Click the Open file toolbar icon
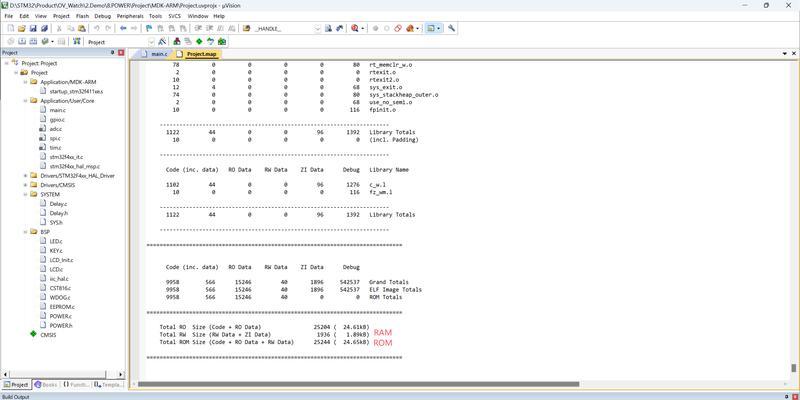Screen dimensions: 800x400 pyautogui.click(x=21, y=29)
